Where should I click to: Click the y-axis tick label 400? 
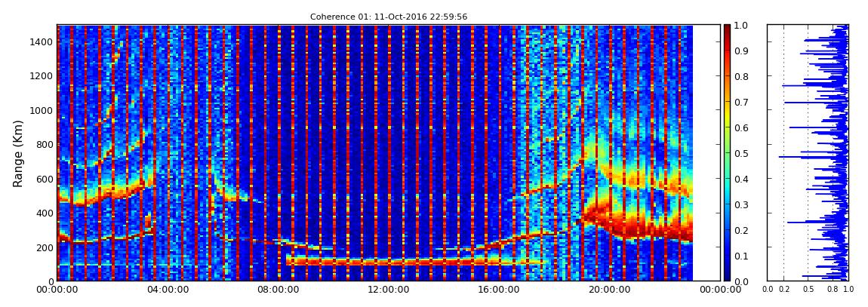[45, 213]
